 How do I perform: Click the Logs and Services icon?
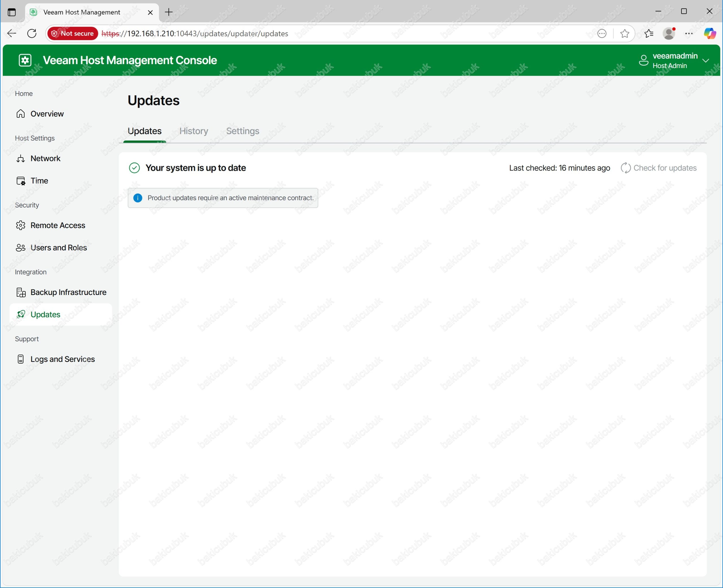pos(21,359)
